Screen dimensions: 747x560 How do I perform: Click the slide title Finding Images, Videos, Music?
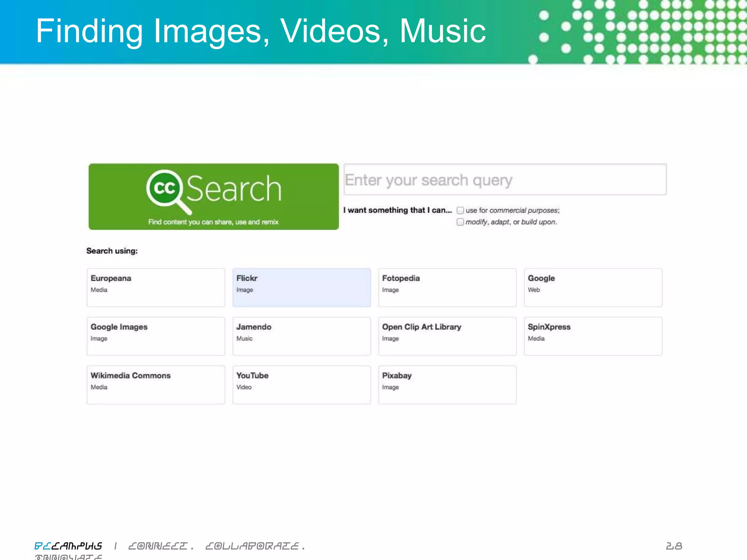pos(260,31)
